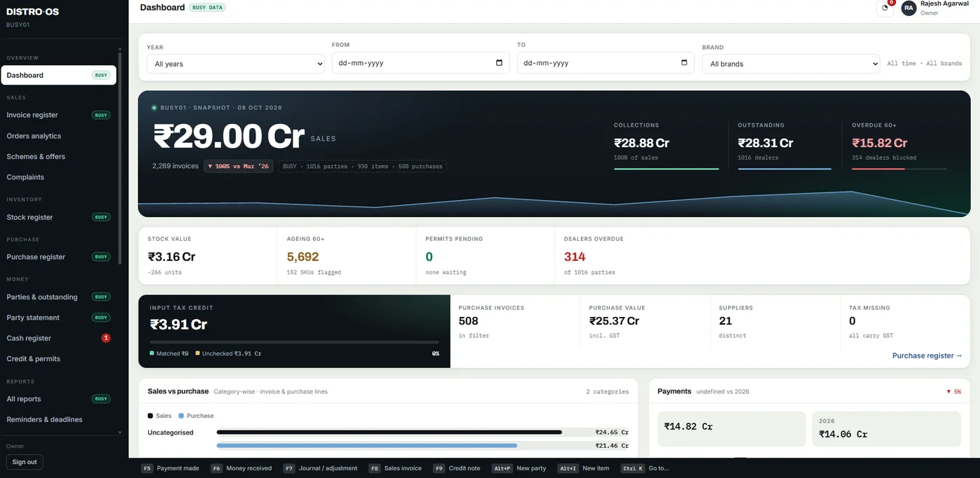Click the BUSY badge next to Purchase register

(x=101, y=257)
